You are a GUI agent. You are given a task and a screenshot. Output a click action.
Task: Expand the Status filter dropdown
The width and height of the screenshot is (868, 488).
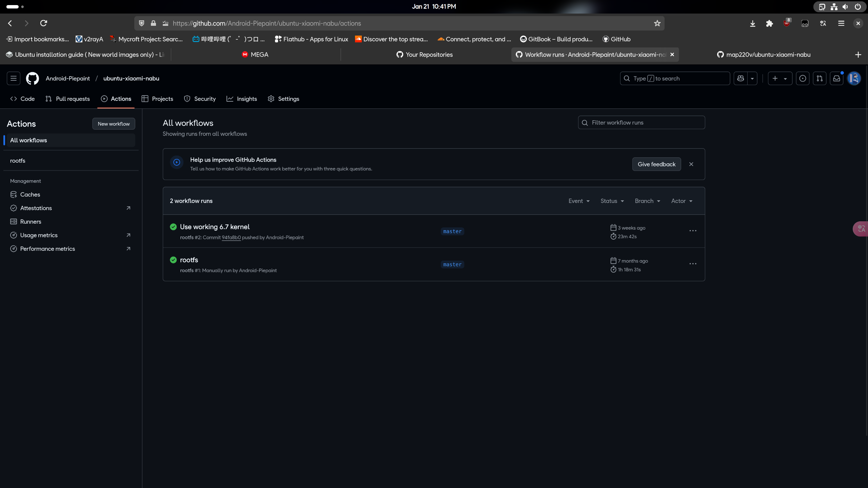point(612,201)
